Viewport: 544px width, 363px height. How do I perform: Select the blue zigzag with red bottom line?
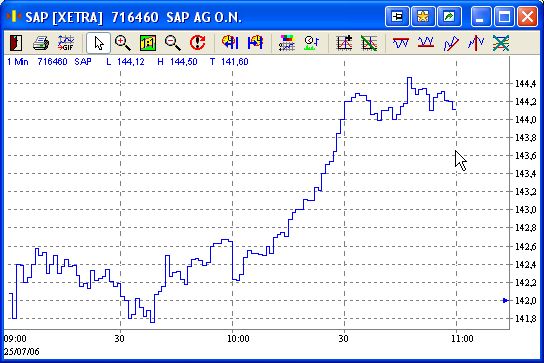coord(426,43)
